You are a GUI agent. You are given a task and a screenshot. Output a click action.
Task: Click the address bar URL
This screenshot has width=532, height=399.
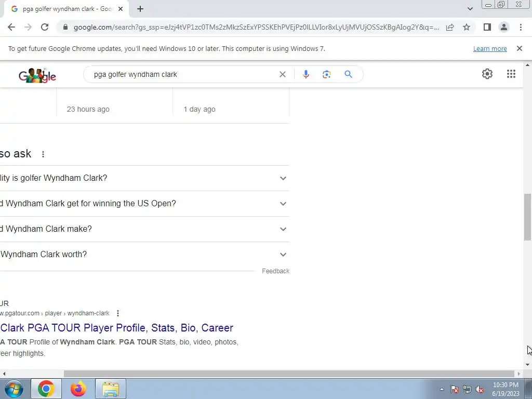(x=256, y=27)
